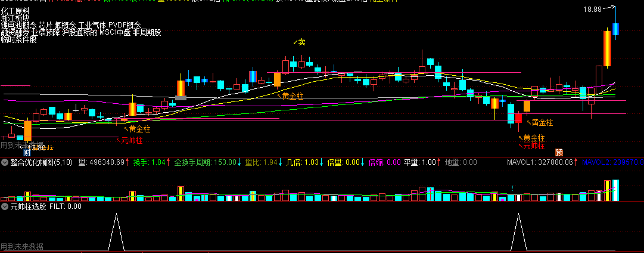Click the 地量: 0.00 value
Screen dimensions: 644x253
click(461, 162)
